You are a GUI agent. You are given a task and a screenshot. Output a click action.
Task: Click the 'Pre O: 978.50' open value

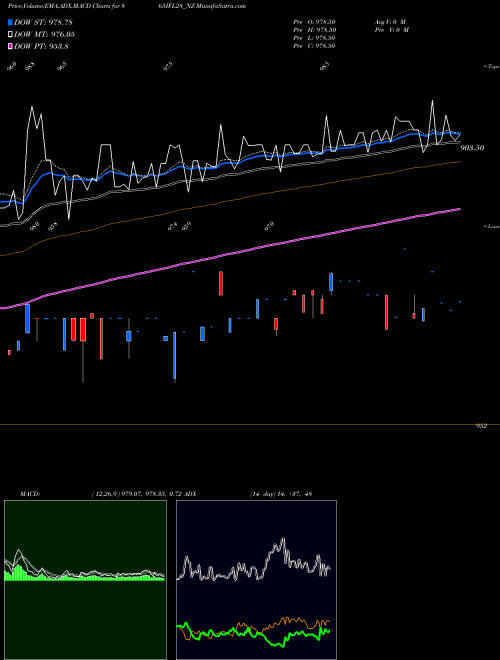pyautogui.click(x=314, y=22)
